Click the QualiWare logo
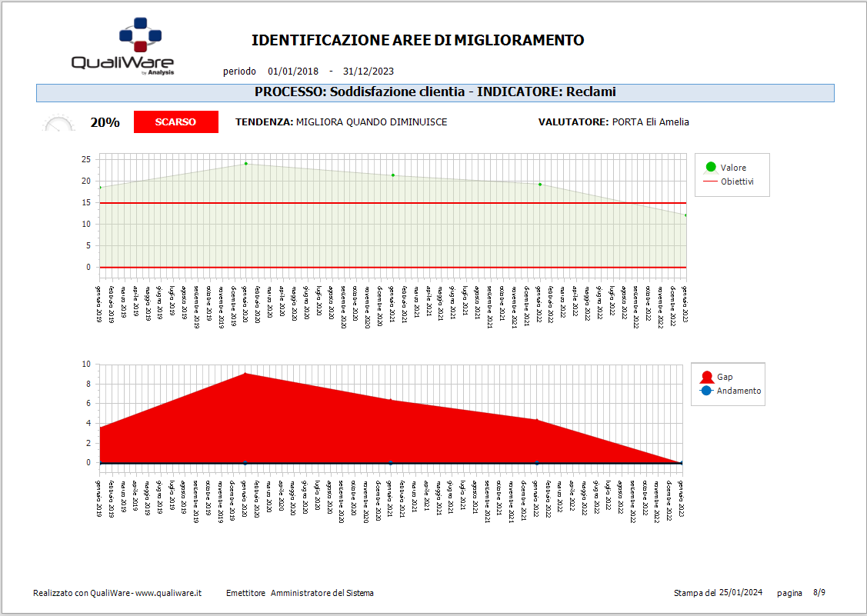The image size is (867, 616). (x=122, y=48)
